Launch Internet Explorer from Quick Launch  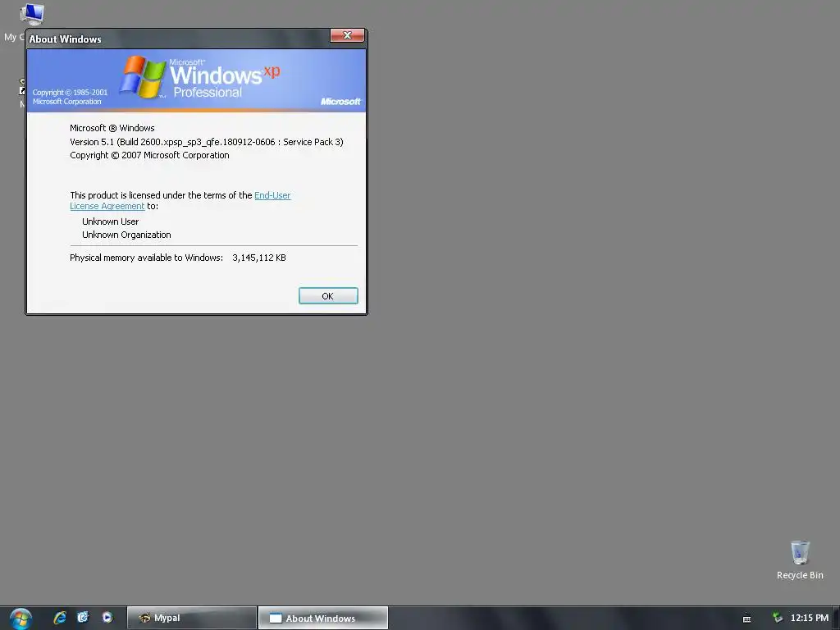(59, 618)
